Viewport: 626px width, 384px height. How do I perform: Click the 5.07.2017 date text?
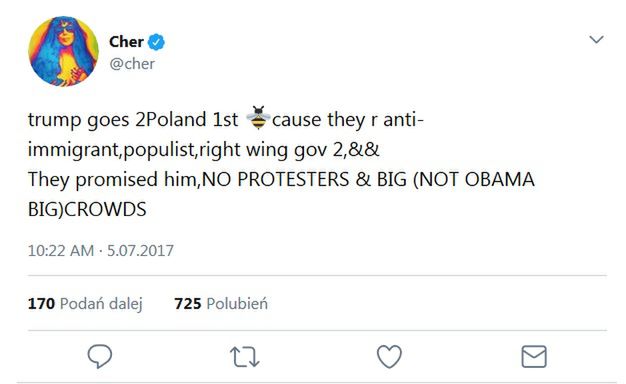pyautogui.click(x=140, y=251)
